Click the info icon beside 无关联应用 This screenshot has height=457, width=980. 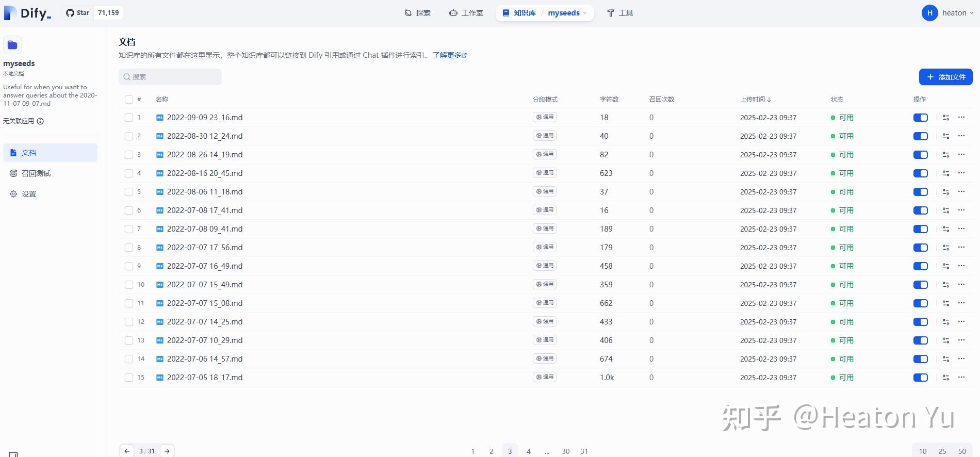pyautogui.click(x=40, y=121)
